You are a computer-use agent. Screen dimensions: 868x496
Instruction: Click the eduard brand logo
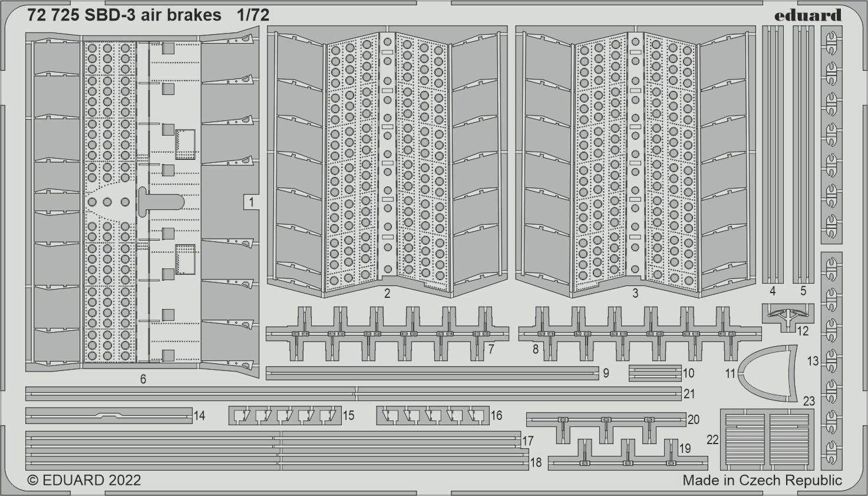(808, 15)
